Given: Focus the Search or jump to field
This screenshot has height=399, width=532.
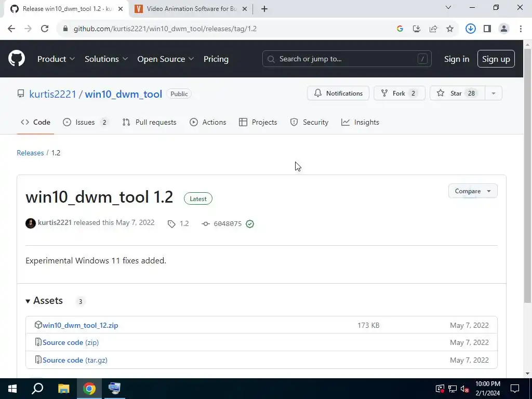Looking at the screenshot, I should click(347, 59).
